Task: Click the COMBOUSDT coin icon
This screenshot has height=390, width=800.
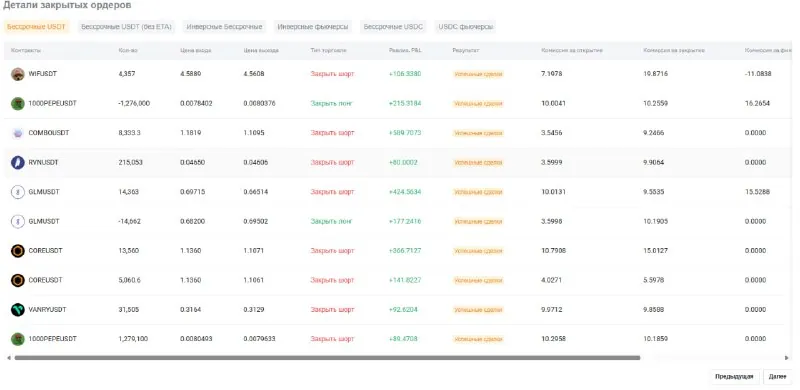Action: [x=18, y=133]
